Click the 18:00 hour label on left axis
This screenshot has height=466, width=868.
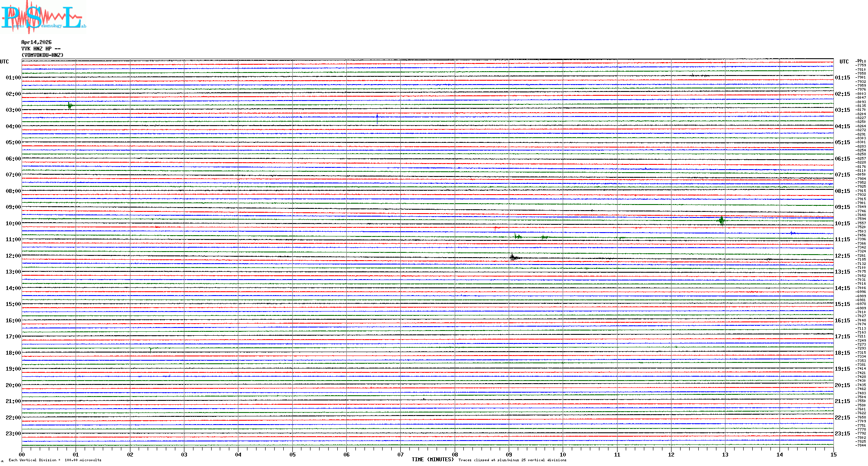pos(13,353)
